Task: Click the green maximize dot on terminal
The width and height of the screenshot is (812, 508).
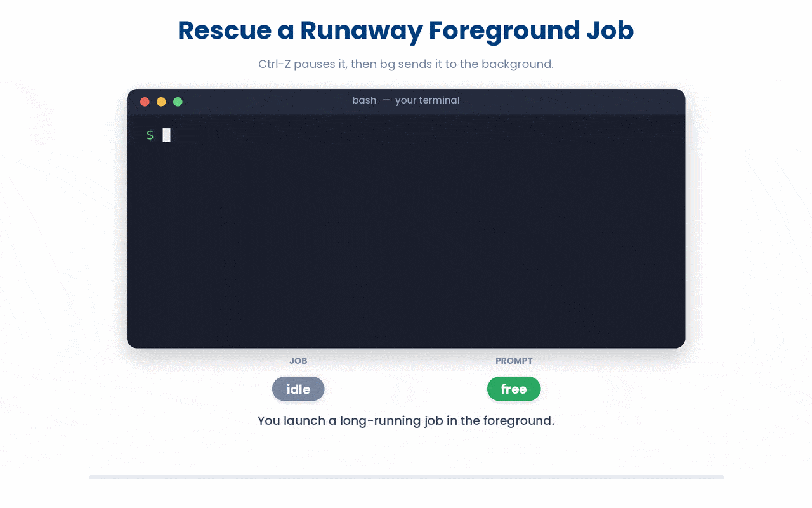Action: click(178, 102)
